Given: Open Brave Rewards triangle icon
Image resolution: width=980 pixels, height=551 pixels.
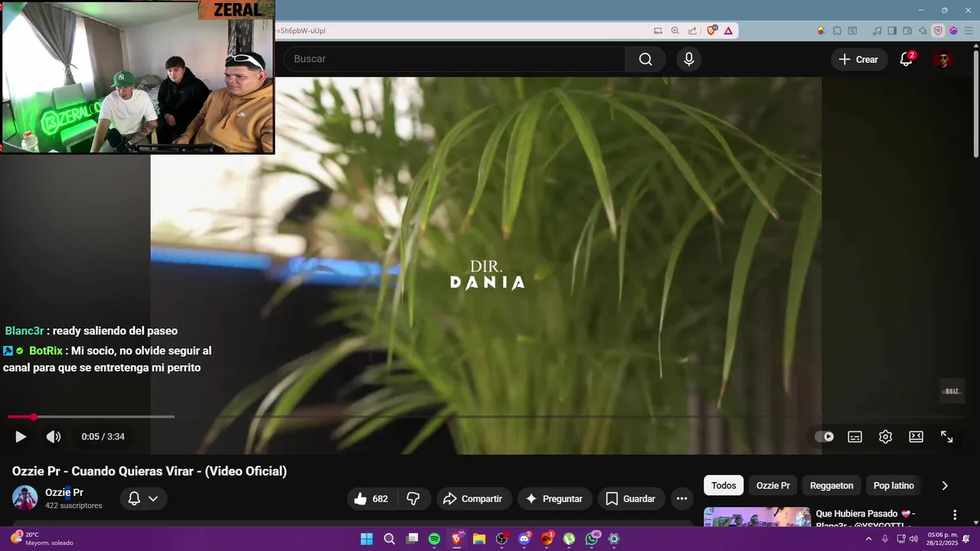Looking at the screenshot, I should [x=728, y=31].
